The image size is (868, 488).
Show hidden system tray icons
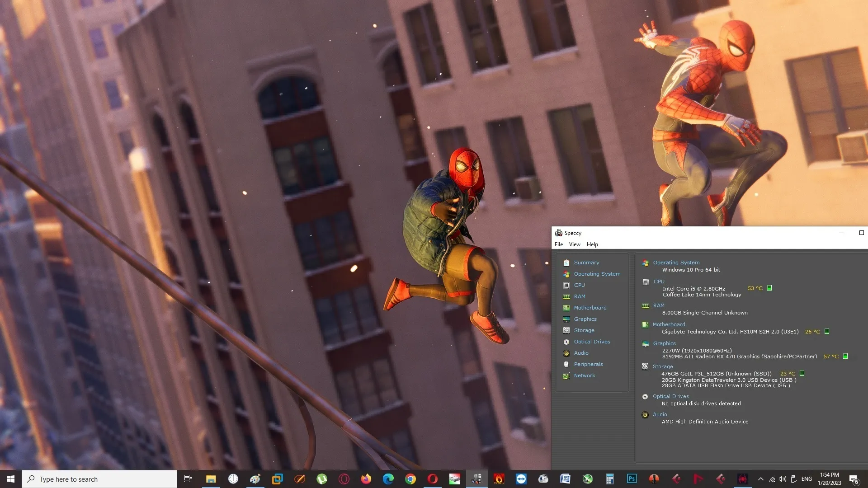point(760,479)
